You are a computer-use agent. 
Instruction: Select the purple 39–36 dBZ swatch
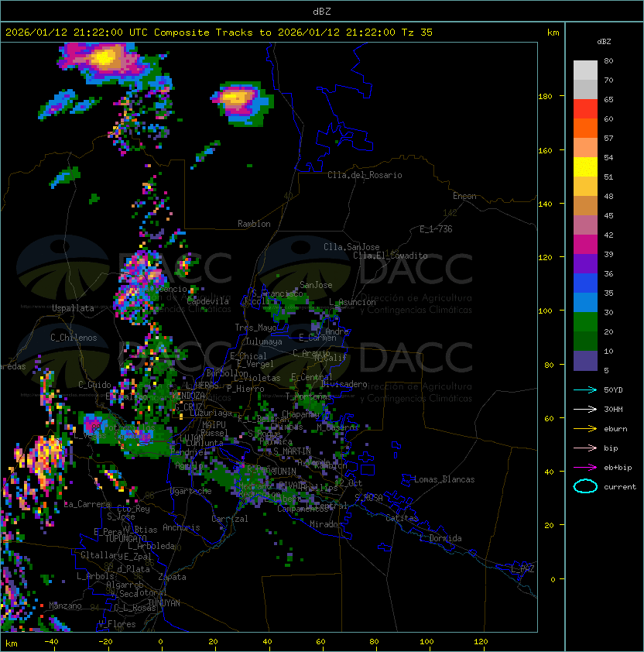coord(585,263)
